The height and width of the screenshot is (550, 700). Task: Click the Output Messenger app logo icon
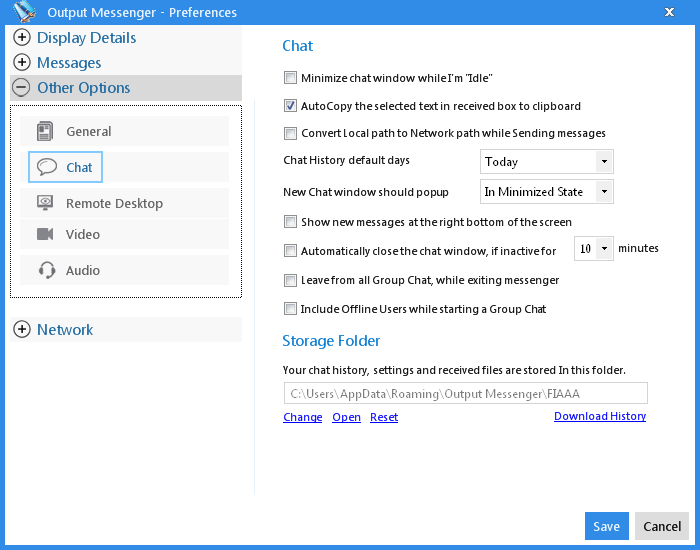pyautogui.click(x=24, y=12)
